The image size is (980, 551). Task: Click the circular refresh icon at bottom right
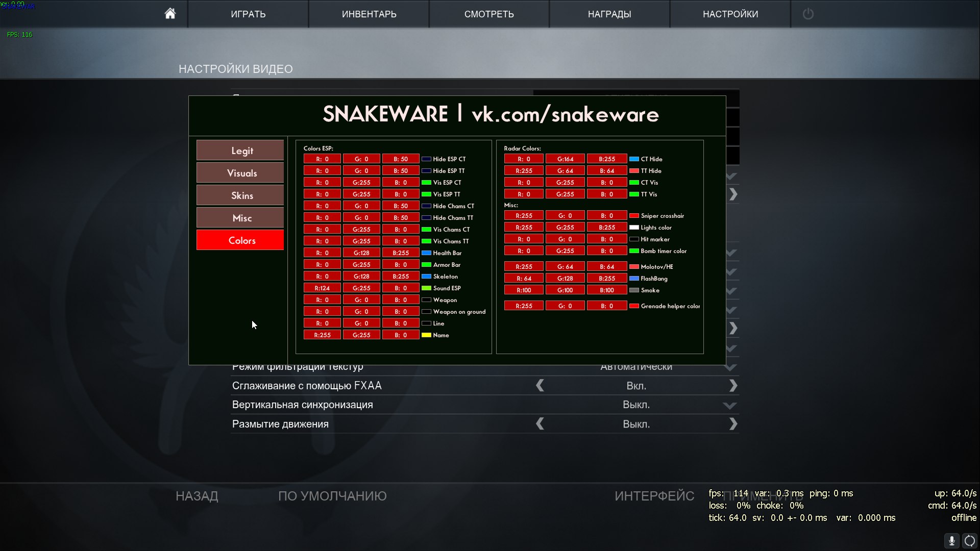pos(970,540)
